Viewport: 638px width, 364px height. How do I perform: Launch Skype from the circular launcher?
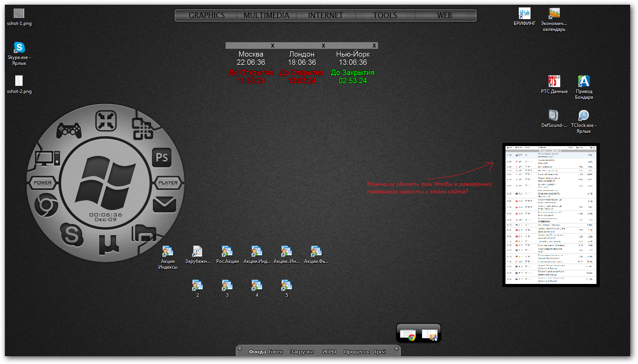coord(72,235)
